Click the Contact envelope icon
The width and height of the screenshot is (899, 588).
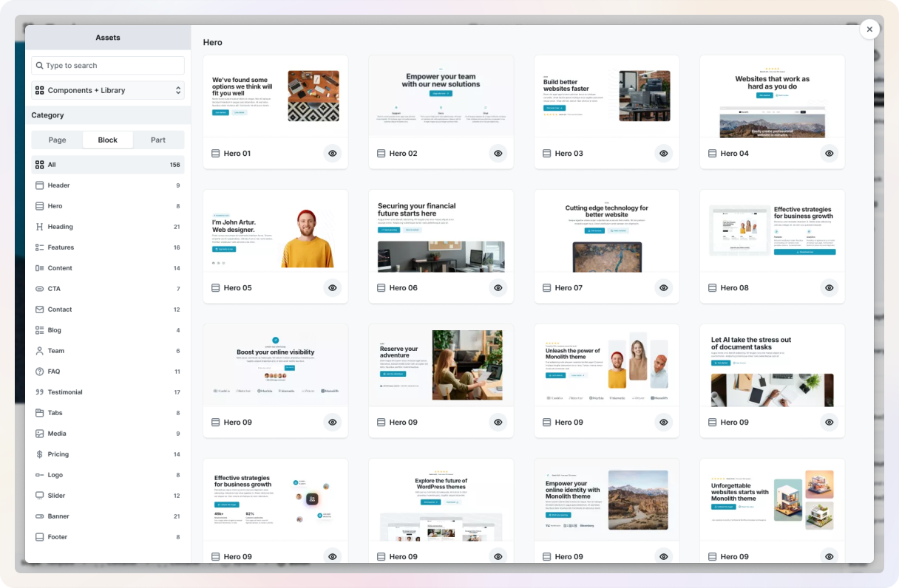pyautogui.click(x=40, y=310)
